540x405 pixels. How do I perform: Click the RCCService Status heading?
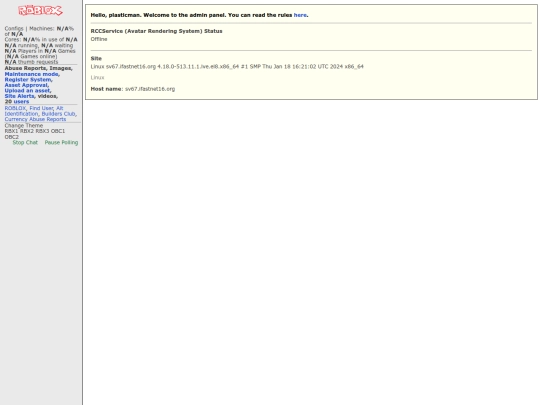click(156, 31)
